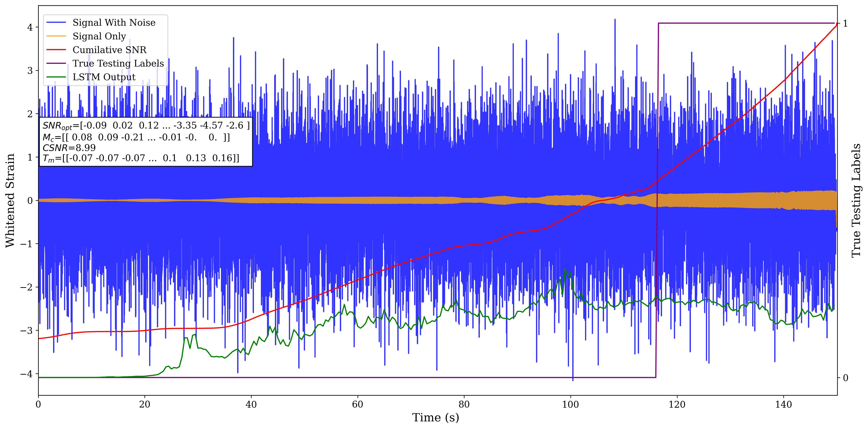Click the 'Time (s)' x-axis label

pos(435,418)
